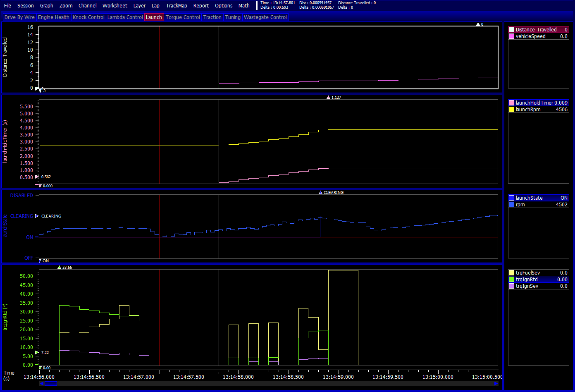Open the Worksheet menu
575x392 pixels.
[x=115, y=6]
